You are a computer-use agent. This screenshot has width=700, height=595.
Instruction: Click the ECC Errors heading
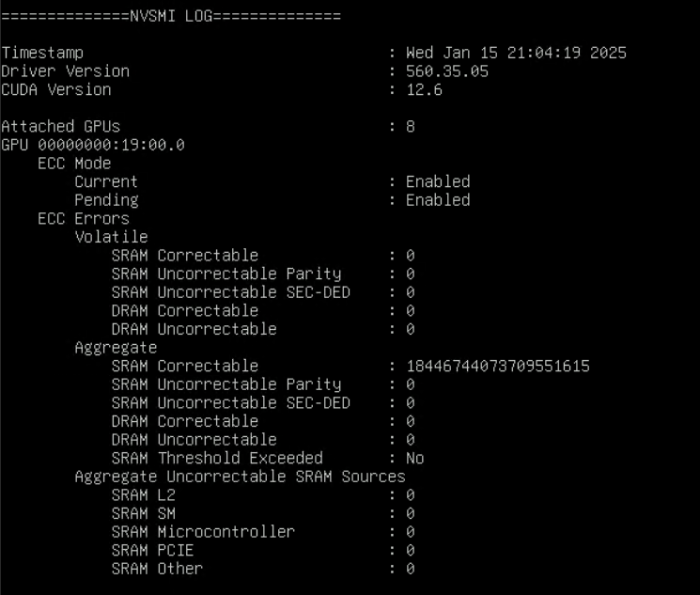point(84,218)
